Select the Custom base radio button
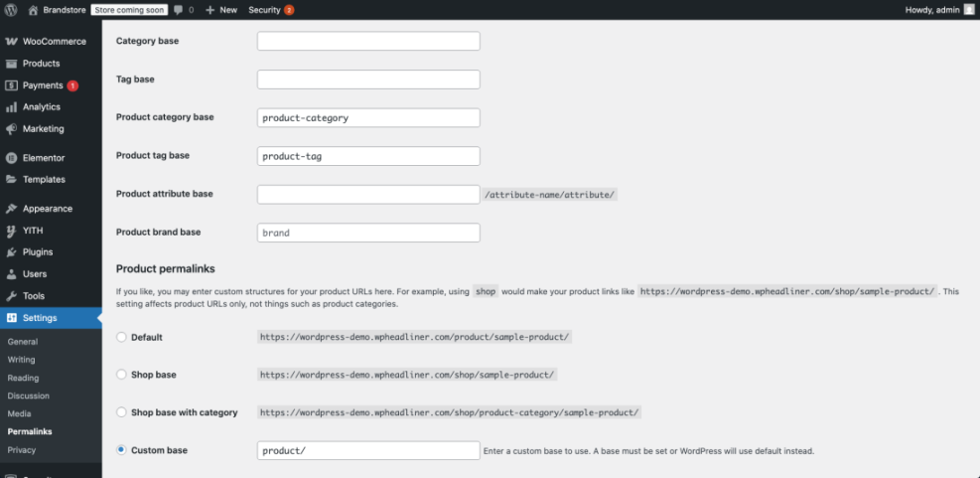The width and height of the screenshot is (980, 478). pos(122,450)
